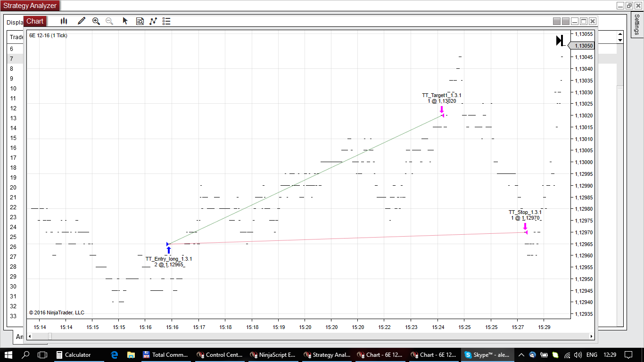This screenshot has width=644, height=362.
Task: Click the TT_Stop_1.3.1 label
Action: click(525, 212)
